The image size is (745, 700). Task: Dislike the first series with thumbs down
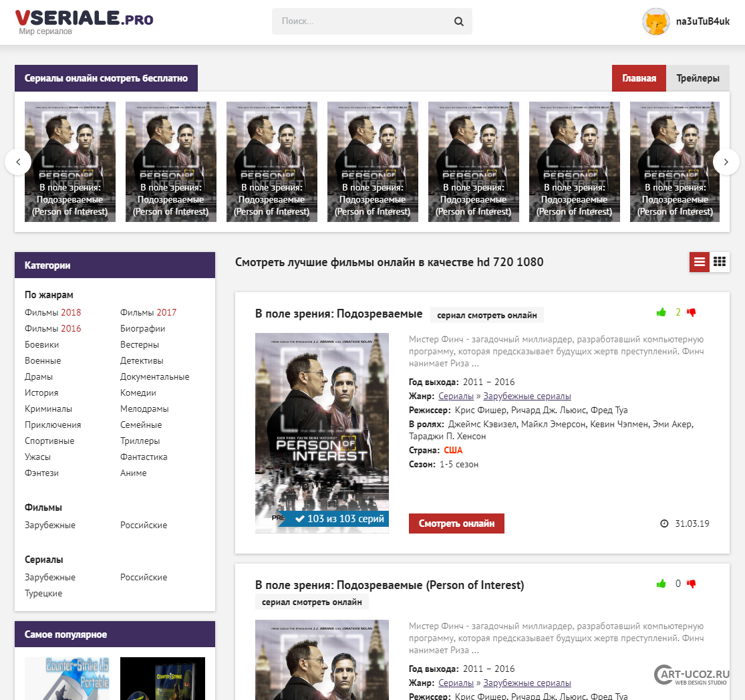click(x=692, y=312)
